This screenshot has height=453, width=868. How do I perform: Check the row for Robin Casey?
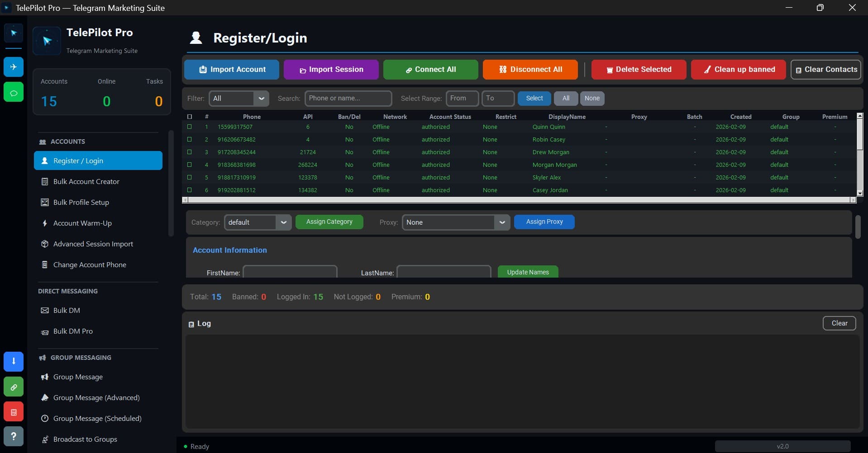pos(190,140)
